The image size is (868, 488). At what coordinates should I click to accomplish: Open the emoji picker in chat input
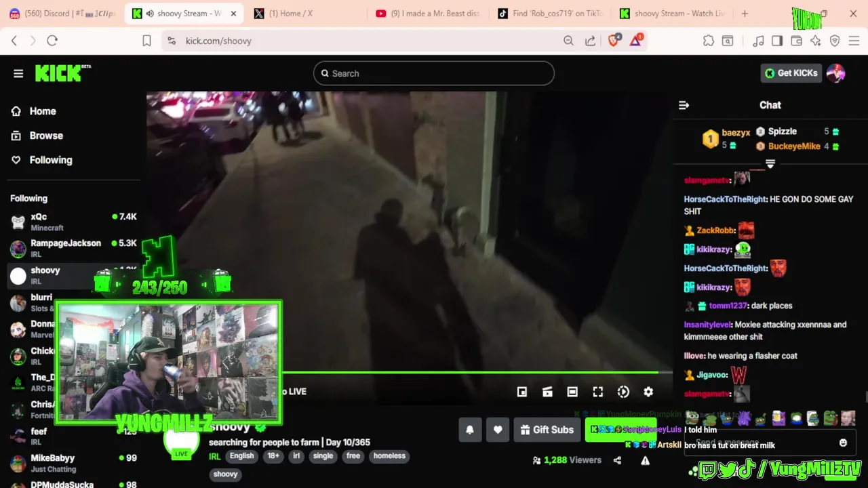pyautogui.click(x=843, y=443)
